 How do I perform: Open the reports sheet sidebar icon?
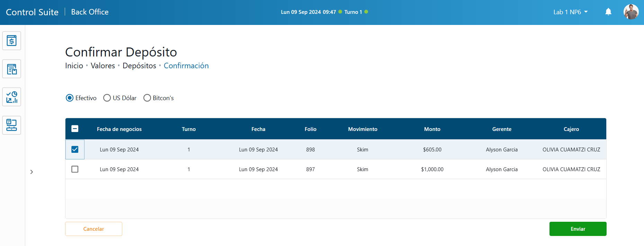tap(12, 69)
